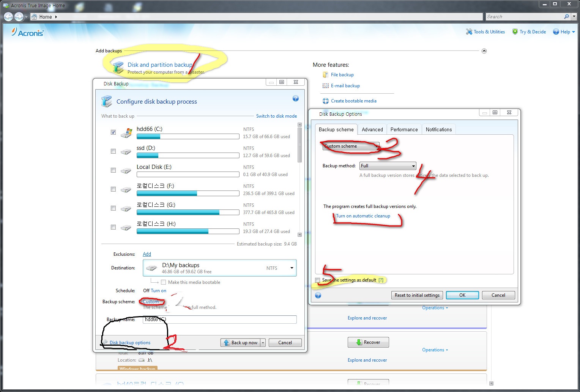Switch to the Performance tab

pyautogui.click(x=404, y=129)
